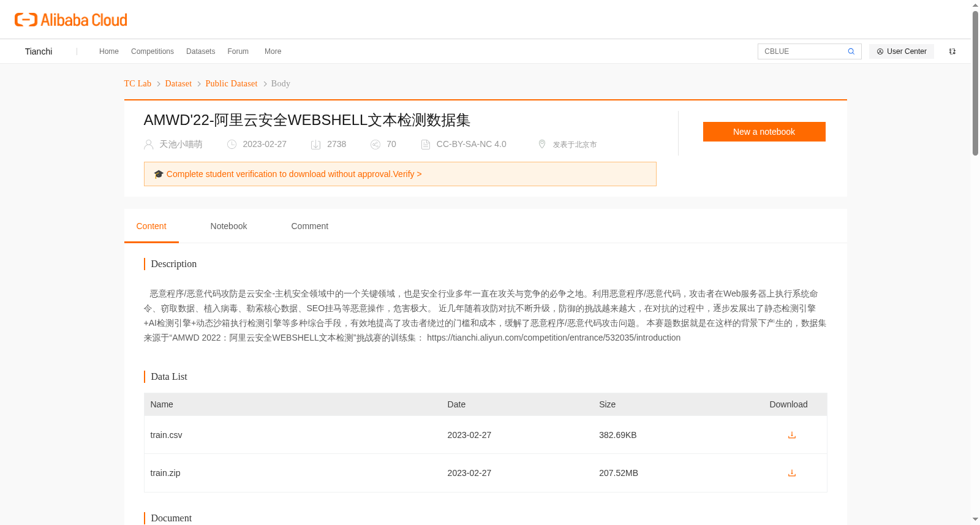
Task: Click New a notebook button
Action: click(x=764, y=132)
